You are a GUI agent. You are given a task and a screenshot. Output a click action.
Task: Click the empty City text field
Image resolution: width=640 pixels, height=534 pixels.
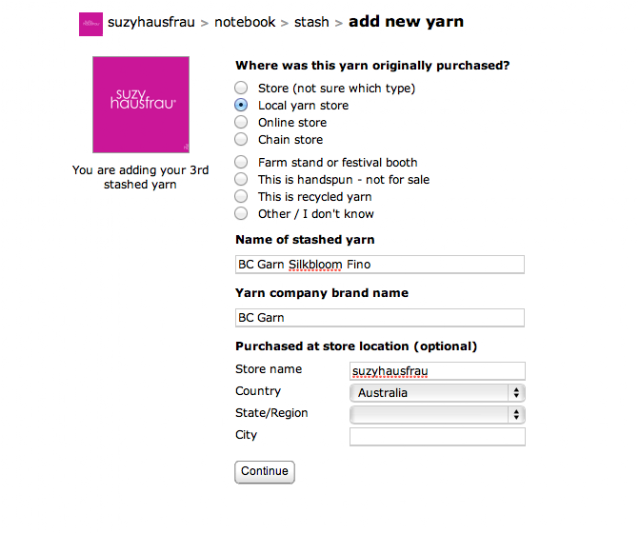pyautogui.click(x=437, y=437)
